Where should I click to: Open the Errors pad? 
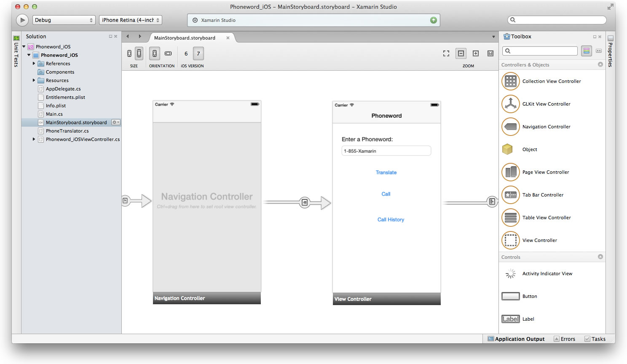click(564, 339)
